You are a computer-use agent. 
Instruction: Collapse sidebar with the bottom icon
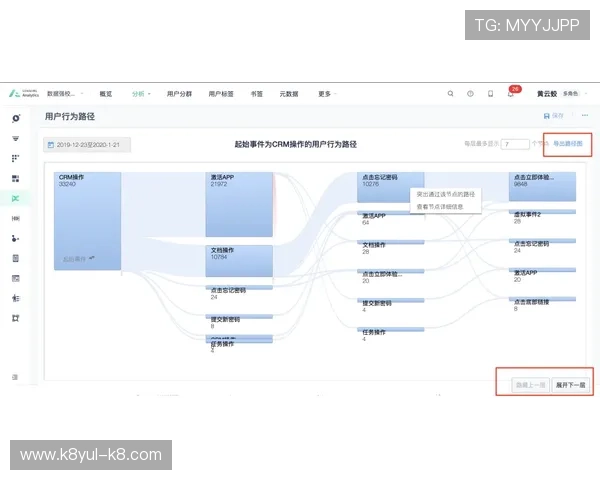coord(15,377)
